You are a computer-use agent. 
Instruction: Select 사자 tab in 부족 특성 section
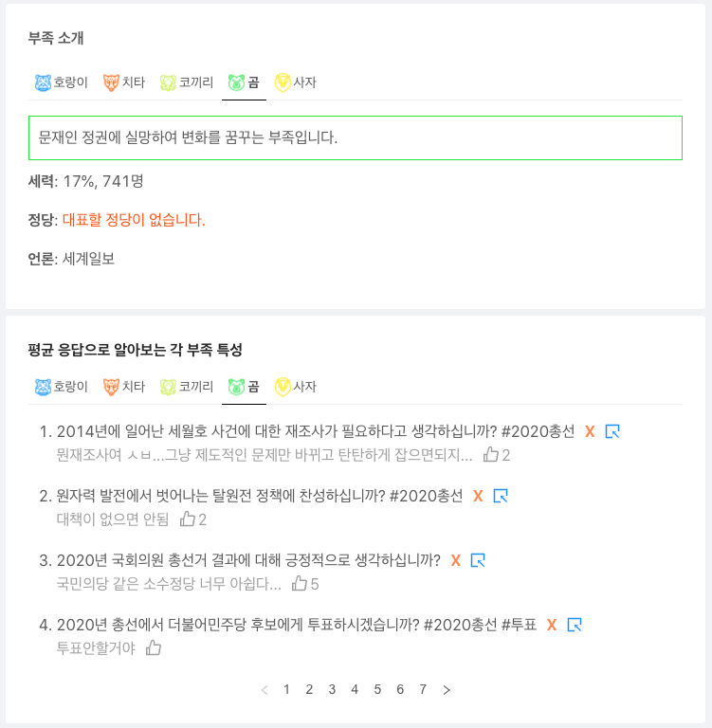(x=296, y=387)
